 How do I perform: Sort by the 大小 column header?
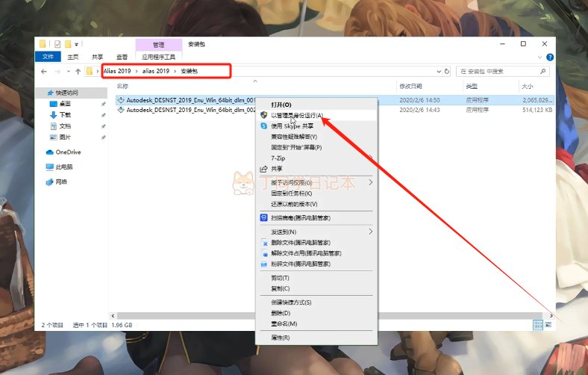(527, 87)
